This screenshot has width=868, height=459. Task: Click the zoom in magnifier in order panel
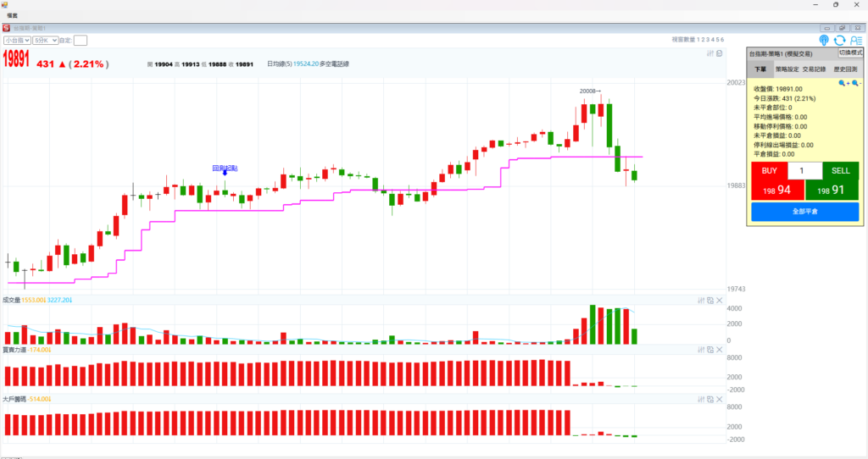843,84
